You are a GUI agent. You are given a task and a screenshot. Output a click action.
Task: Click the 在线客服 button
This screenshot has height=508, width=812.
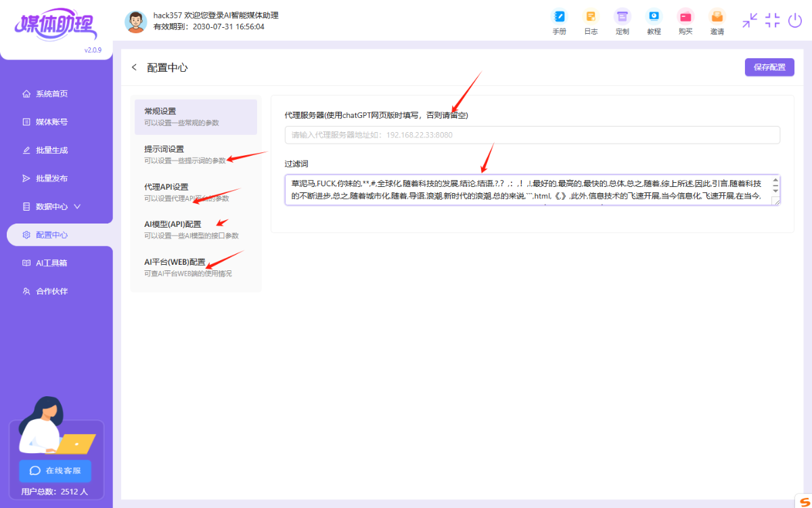[55, 470]
